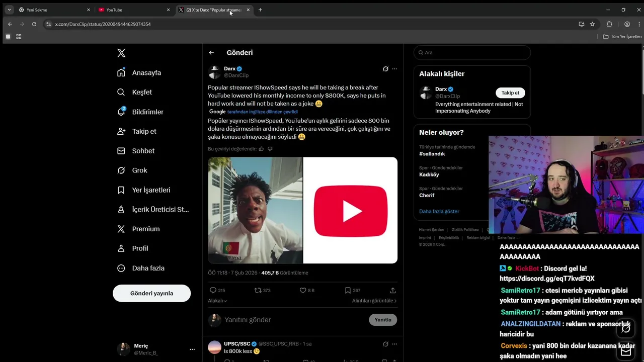Open Alıntıları görüntüle link

374,301
